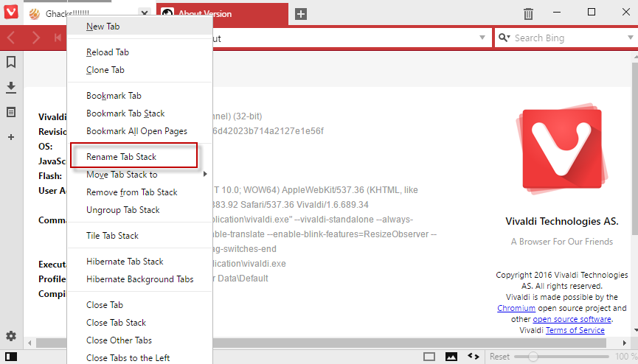Image resolution: width=638 pixels, height=364 pixels.
Task: Choose Tile Tab Stack
Action: [139, 236]
